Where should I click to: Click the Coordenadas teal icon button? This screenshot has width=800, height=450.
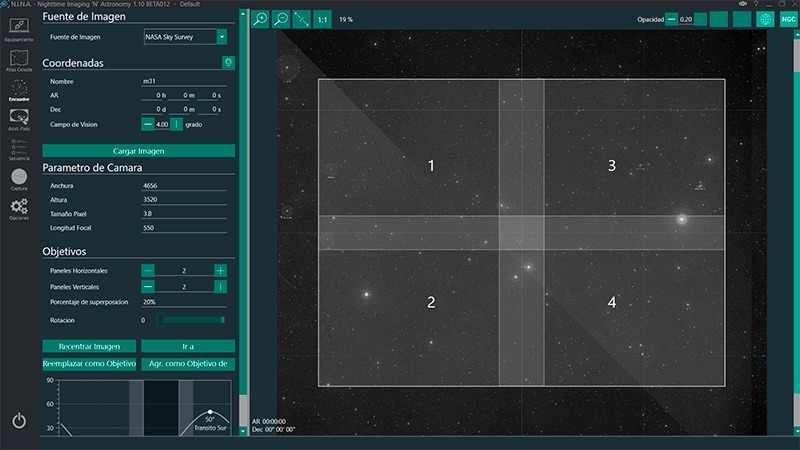[228, 62]
